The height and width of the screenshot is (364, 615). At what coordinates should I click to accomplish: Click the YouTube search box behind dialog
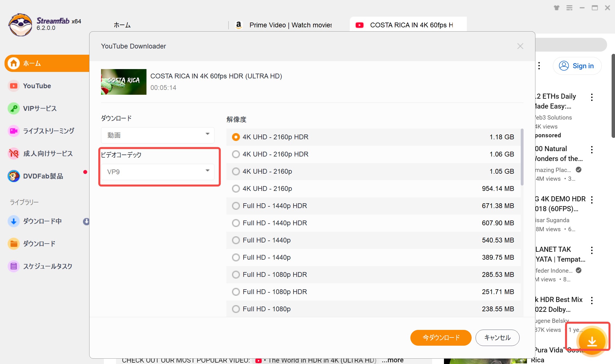click(x=571, y=45)
